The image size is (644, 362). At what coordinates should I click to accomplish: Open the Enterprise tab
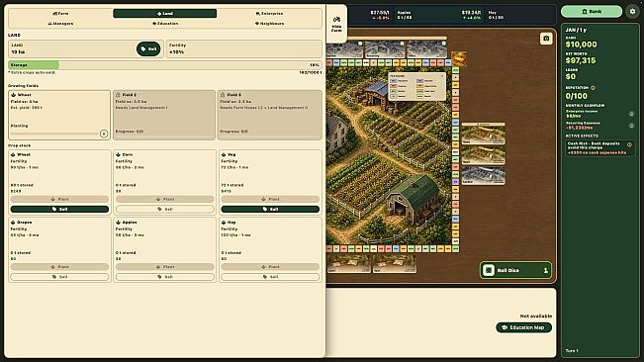(x=269, y=14)
